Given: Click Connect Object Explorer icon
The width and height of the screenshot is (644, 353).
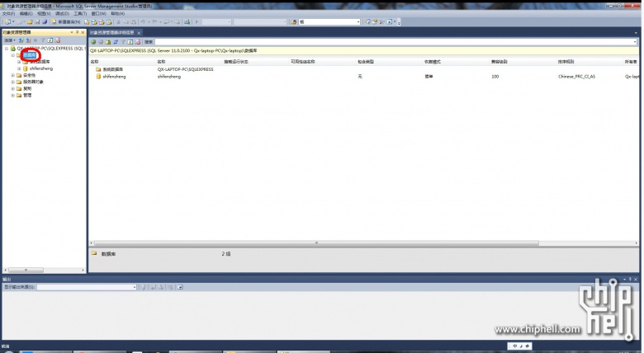Looking at the screenshot, I should tap(21, 40).
